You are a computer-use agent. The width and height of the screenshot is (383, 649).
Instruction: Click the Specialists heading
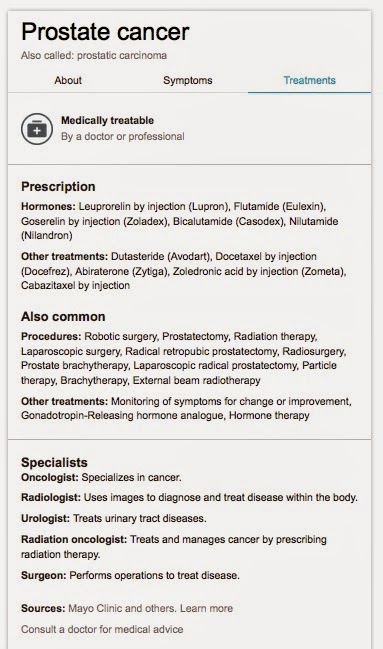(54, 462)
